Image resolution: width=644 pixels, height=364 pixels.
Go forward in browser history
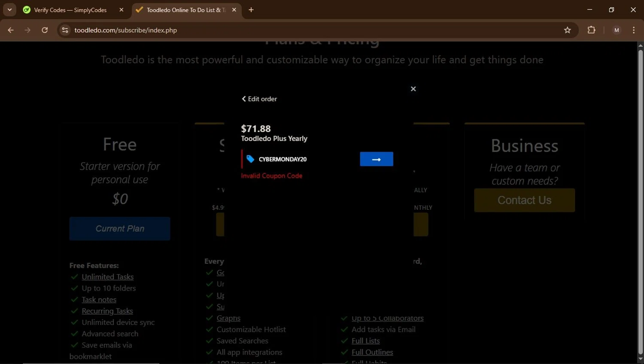pyautogui.click(x=27, y=30)
